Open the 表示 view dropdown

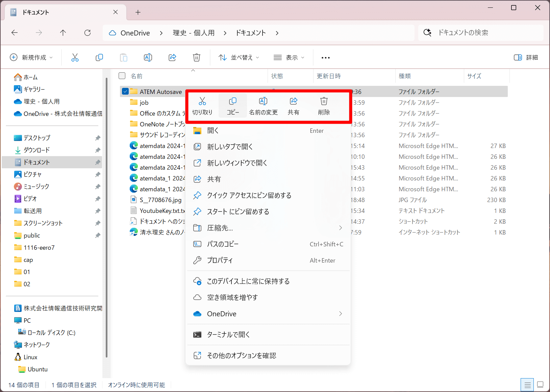[x=289, y=57]
